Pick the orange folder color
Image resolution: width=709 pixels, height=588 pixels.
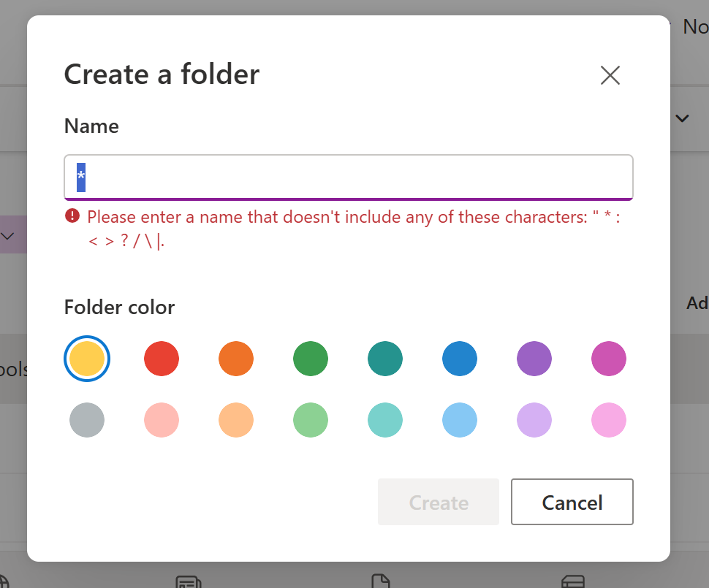tap(236, 359)
